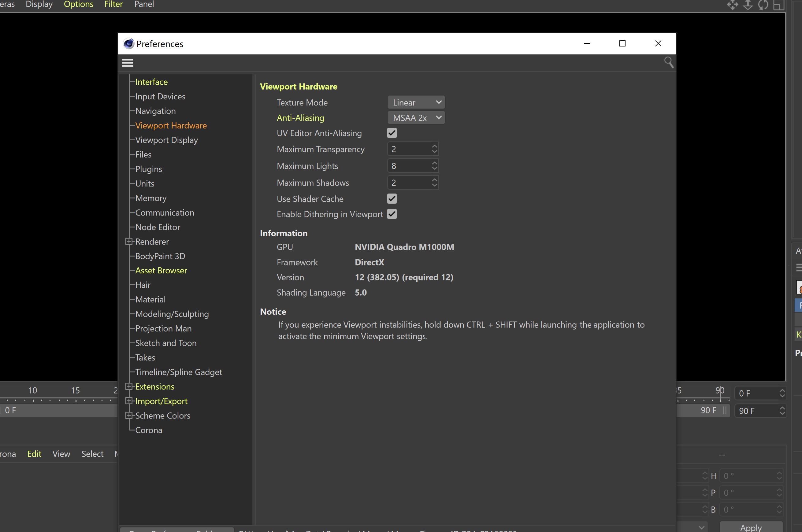Click the Maximum Transparency value field
The width and height of the screenshot is (802, 532).
coord(409,149)
